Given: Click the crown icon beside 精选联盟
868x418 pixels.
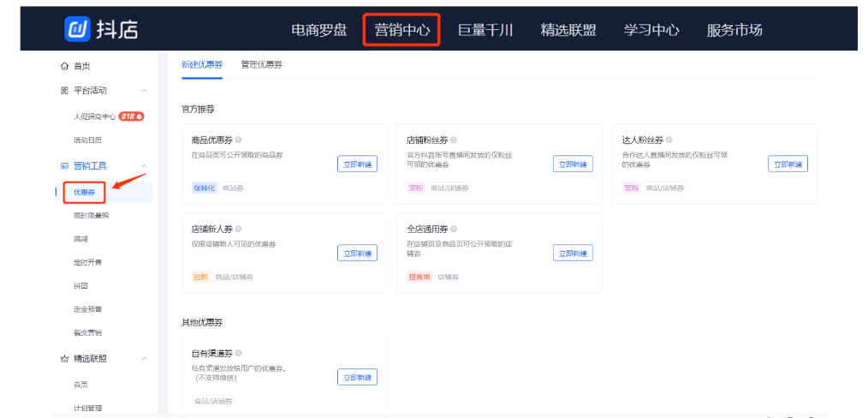Looking at the screenshot, I should click(64, 359).
